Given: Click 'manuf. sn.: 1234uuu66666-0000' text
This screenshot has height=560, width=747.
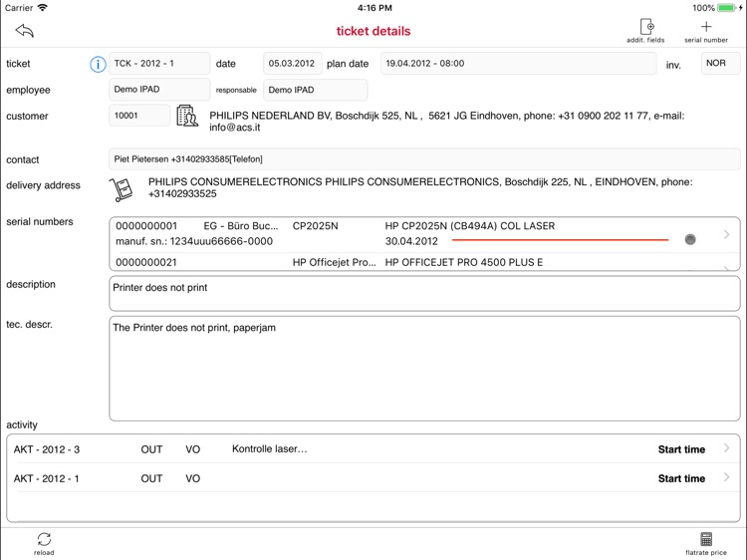Looking at the screenshot, I should tap(194, 241).
